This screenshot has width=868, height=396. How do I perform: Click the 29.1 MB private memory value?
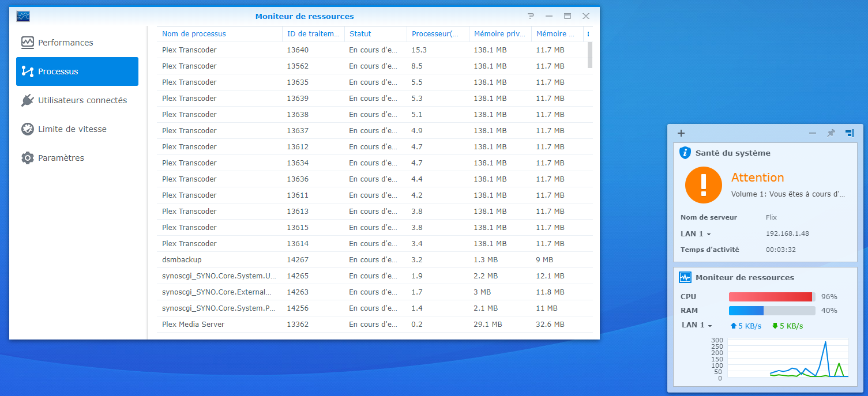click(488, 325)
